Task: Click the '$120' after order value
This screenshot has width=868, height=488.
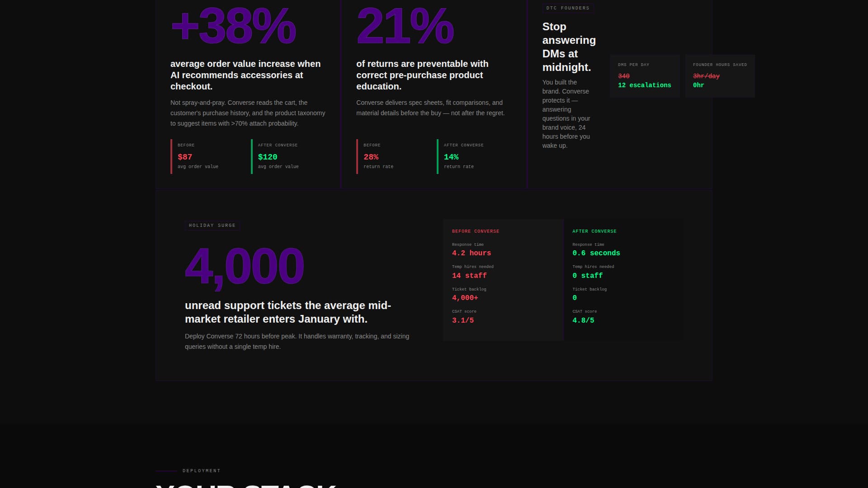Action: [x=268, y=157]
